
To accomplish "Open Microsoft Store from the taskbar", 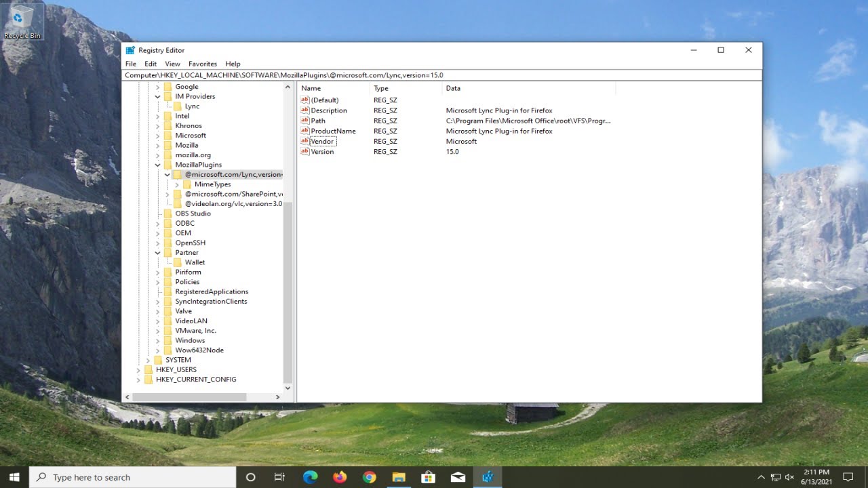I will coord(428,477).
